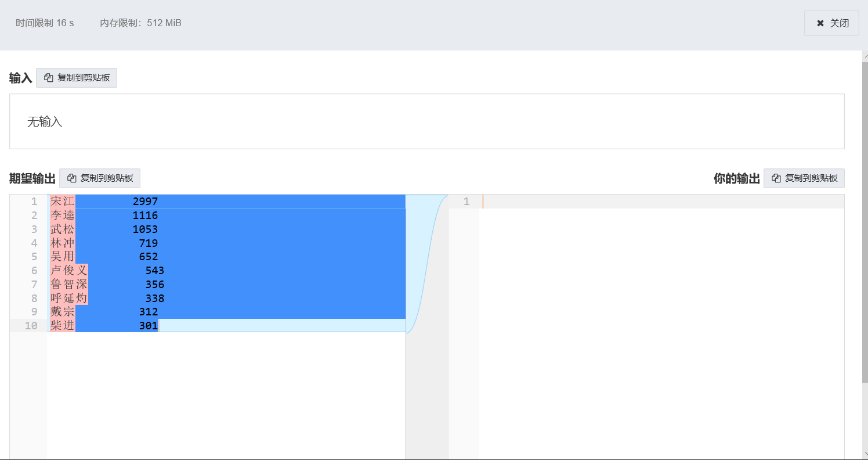This screenshot has width=868, height=460.
Task: Click the X icon on 关闭 button
Action: pos(820,23)
